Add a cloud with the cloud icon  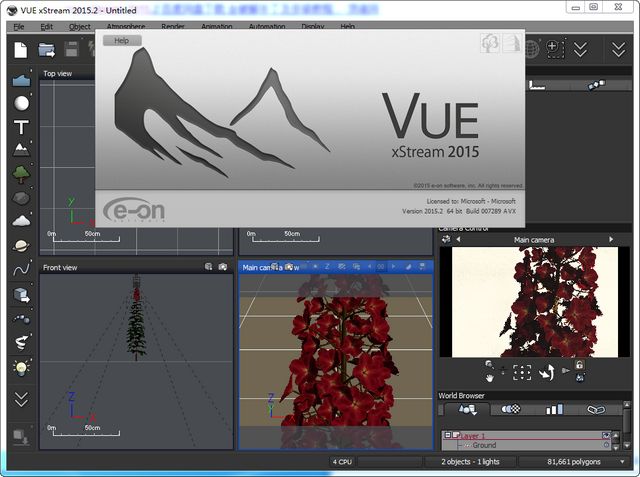pos(21,221)
